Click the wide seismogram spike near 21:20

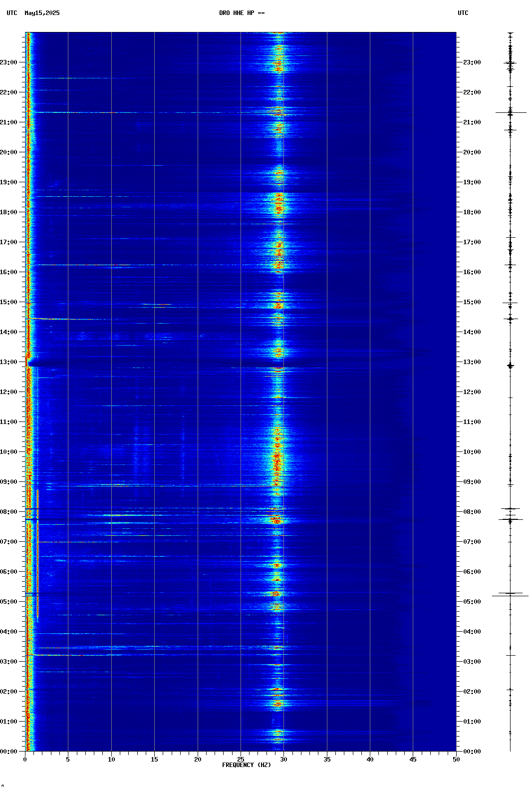coord(511,112)
